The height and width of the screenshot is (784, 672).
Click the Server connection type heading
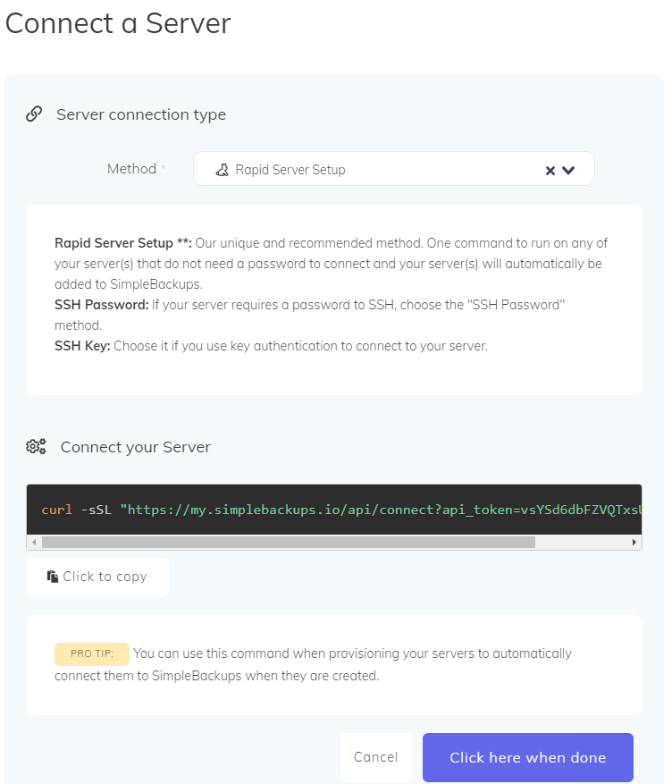[141, 114]
